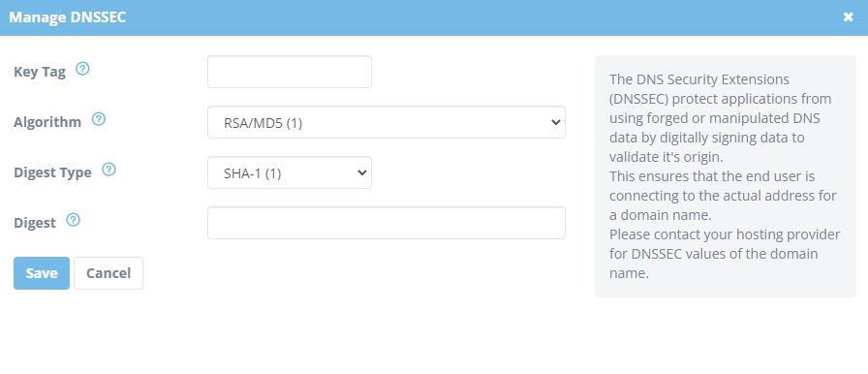Click into the Digest text field
Image resolution: width=868 pixels, height=374 pixels.
[x=387, y=223]
